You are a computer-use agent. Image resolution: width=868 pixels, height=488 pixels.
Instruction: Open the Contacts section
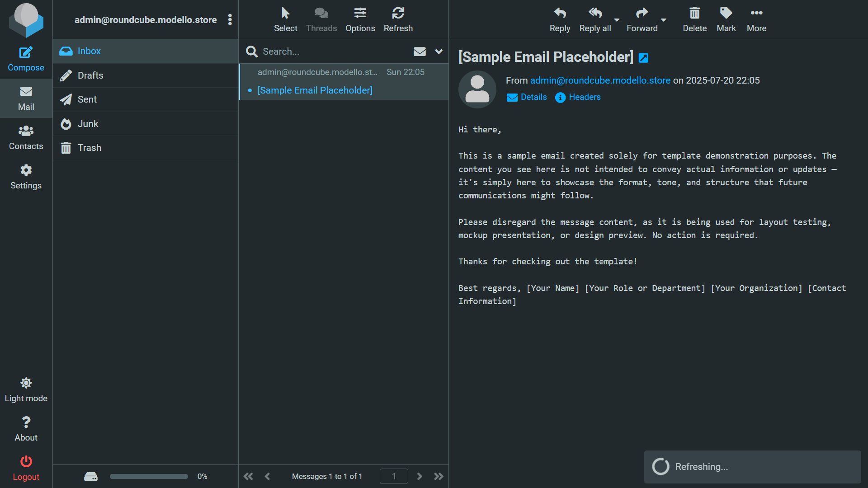coord(26,137)
